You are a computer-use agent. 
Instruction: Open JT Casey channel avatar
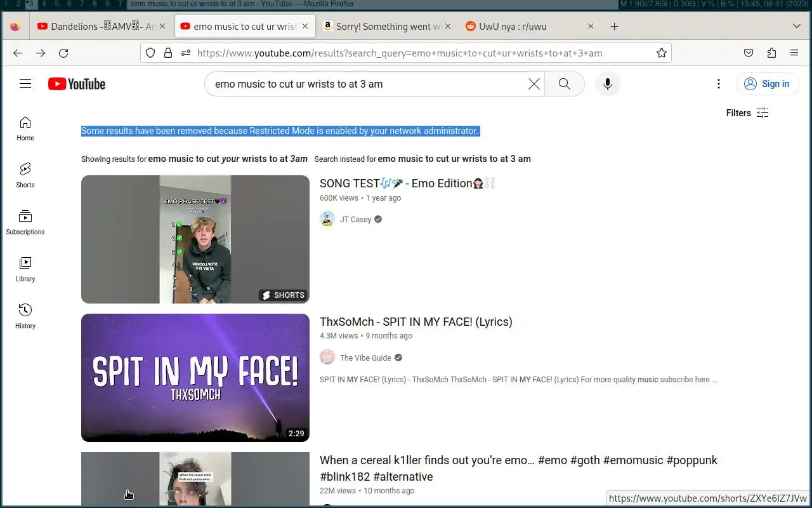[x=327, y=219]
